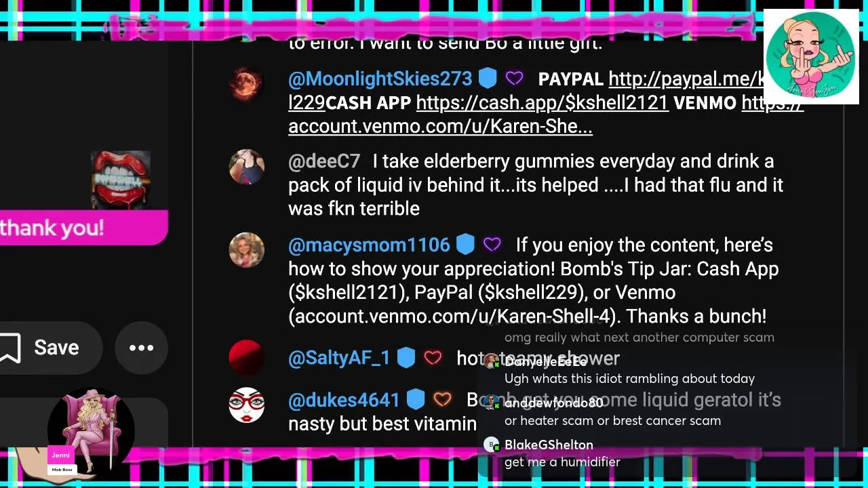
Task: Click the blonde cartoon logo in top corner
Action: click(x=811, y=57)
